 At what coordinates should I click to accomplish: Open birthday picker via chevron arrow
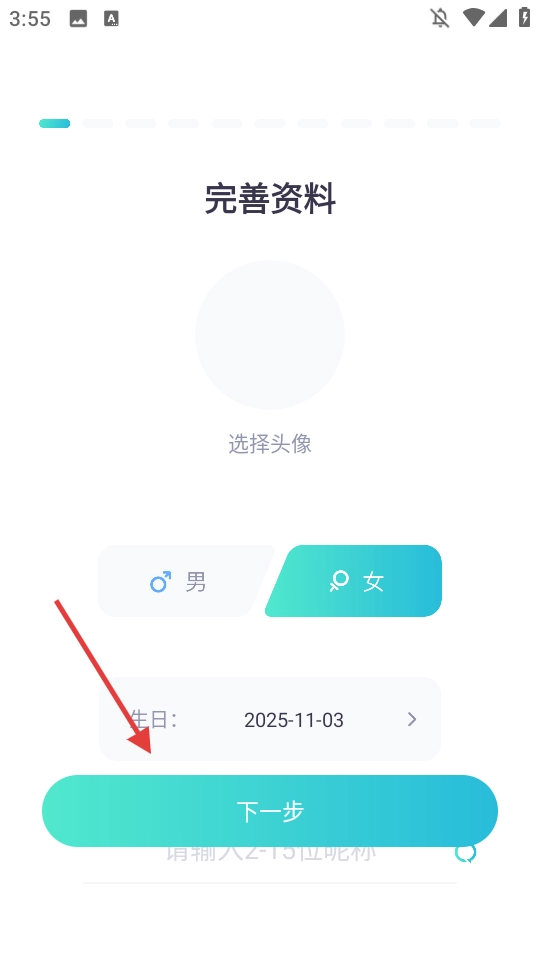point(412,719)
